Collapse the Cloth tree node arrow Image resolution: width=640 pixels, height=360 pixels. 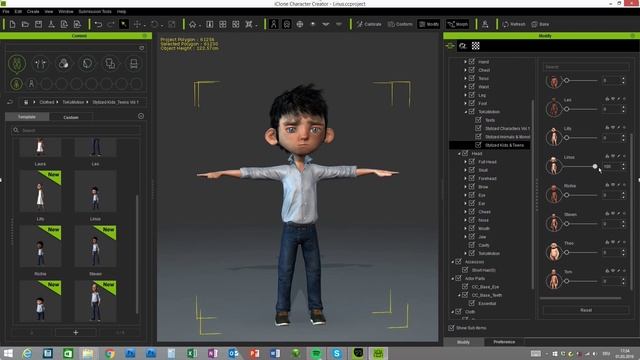(x=452, y=311)
